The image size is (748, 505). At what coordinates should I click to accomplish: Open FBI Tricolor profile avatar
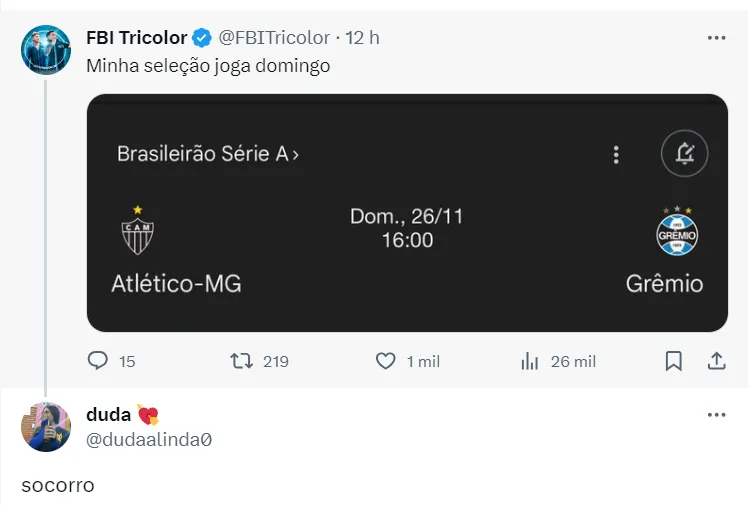[x=46, y=50]
